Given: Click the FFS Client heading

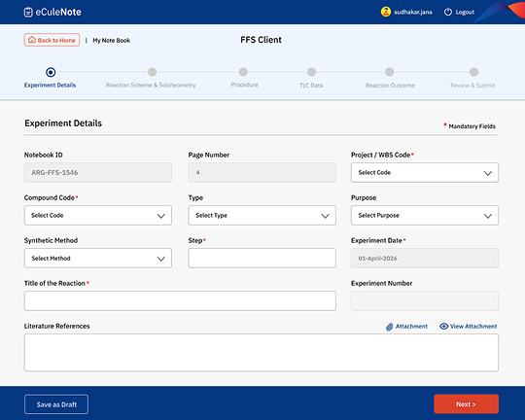Looking at the screenshot, I should tap(261, 40).
